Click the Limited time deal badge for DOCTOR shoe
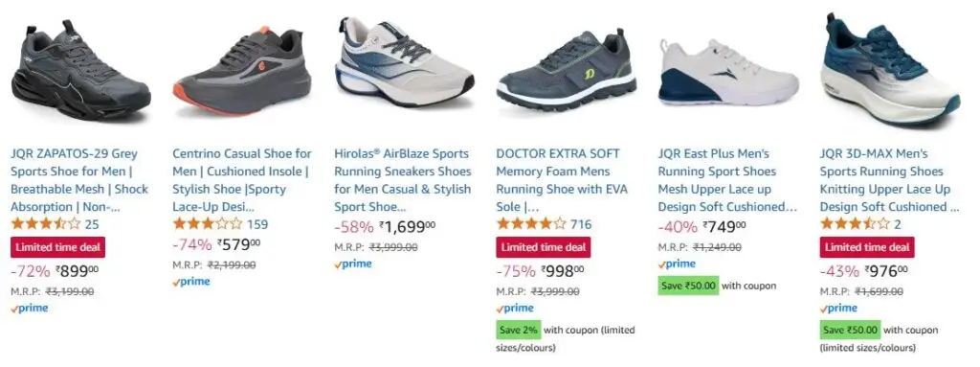 (544, 247)
